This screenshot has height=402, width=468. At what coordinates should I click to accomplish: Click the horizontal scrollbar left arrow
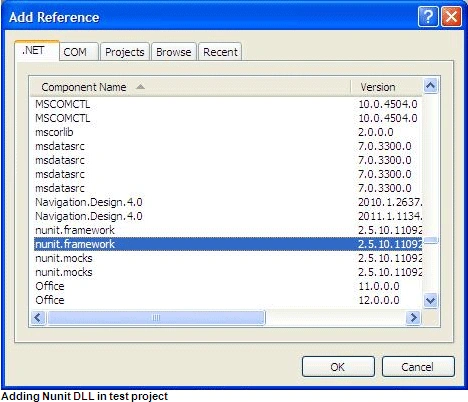pyautogui.click(x=38, y=317)
